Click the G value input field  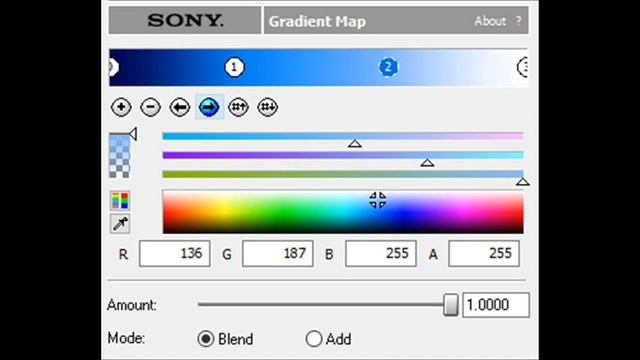pos(278,254)
